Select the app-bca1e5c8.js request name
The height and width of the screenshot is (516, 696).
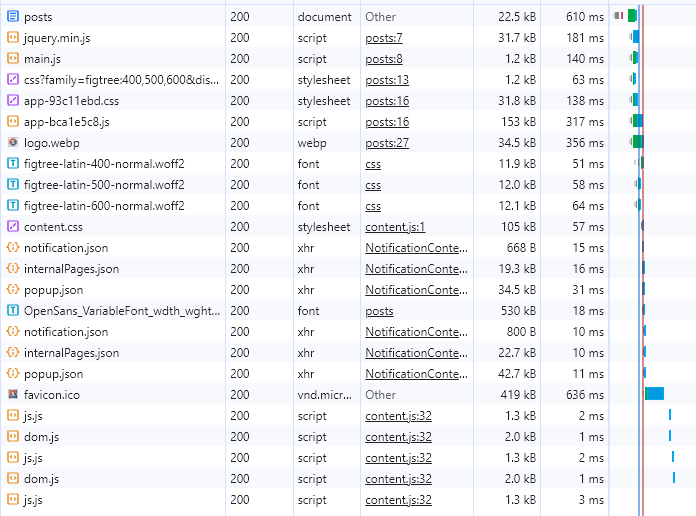(67, 122)
